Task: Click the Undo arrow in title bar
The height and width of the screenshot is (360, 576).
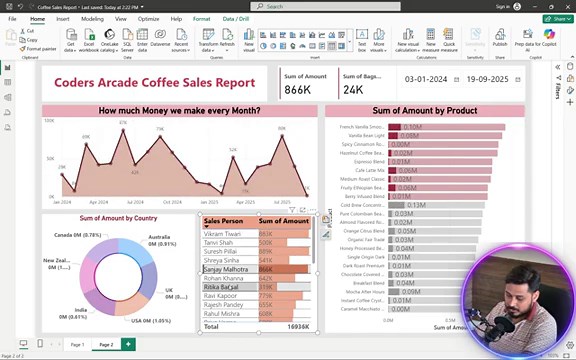Action: click(21, 7)
